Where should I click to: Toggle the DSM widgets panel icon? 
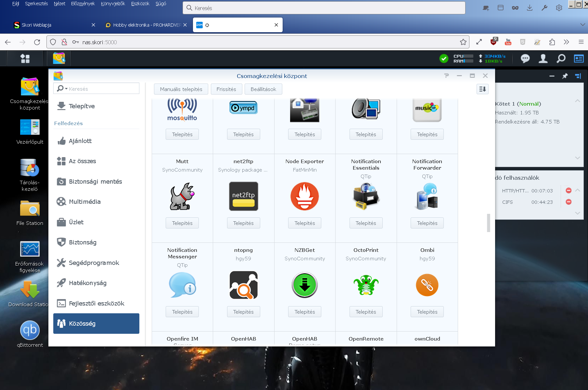click(x=579, y=58)
